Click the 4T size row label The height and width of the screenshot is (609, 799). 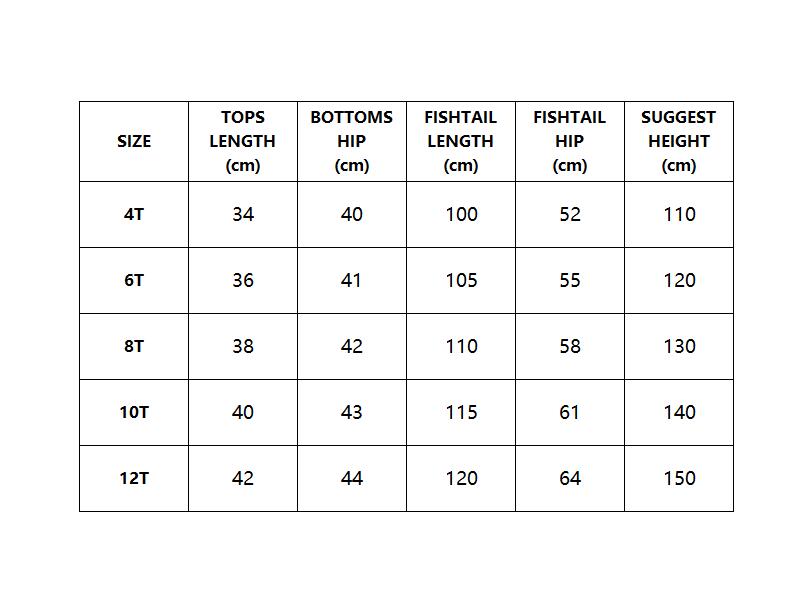coord(134,215)
